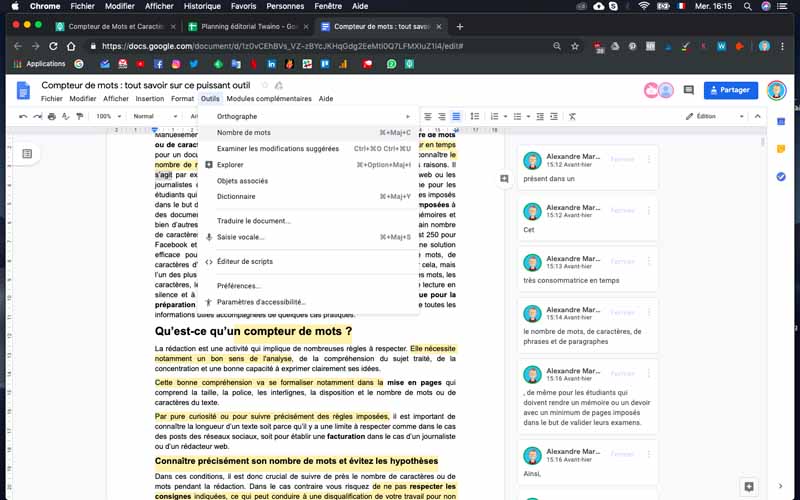The width and height of the screenshot is (800, 500).
Task: Open the Normal paragraph style dropdown
Action: (x=155, y=116)
